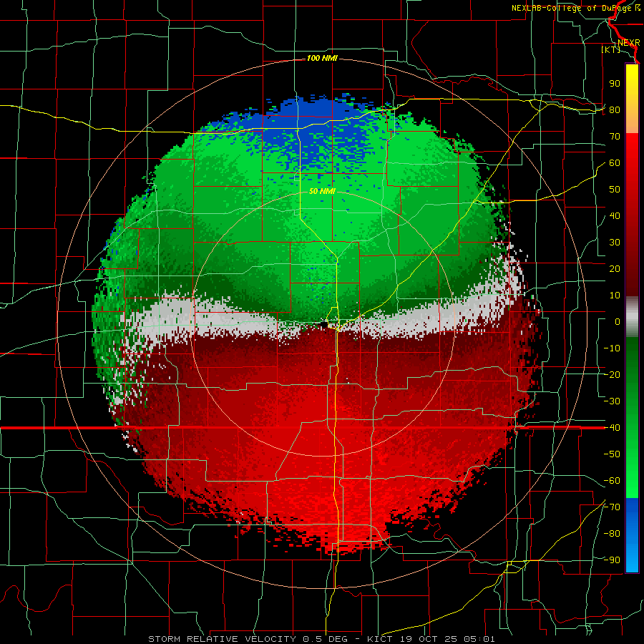Click the -30 scale label
This screenshot has height=644, width=644.
pos(612,401)
